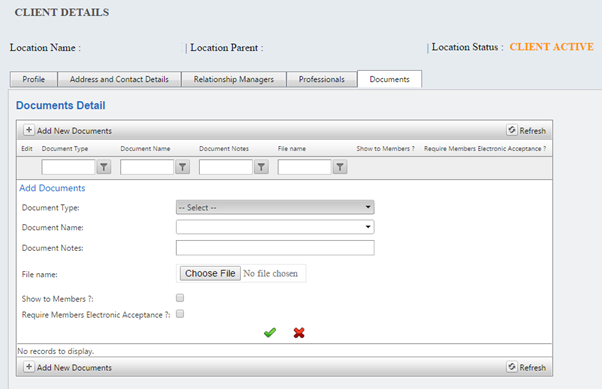Open the Document Type select dropdown
602x389 pixels.
(275, 207)
